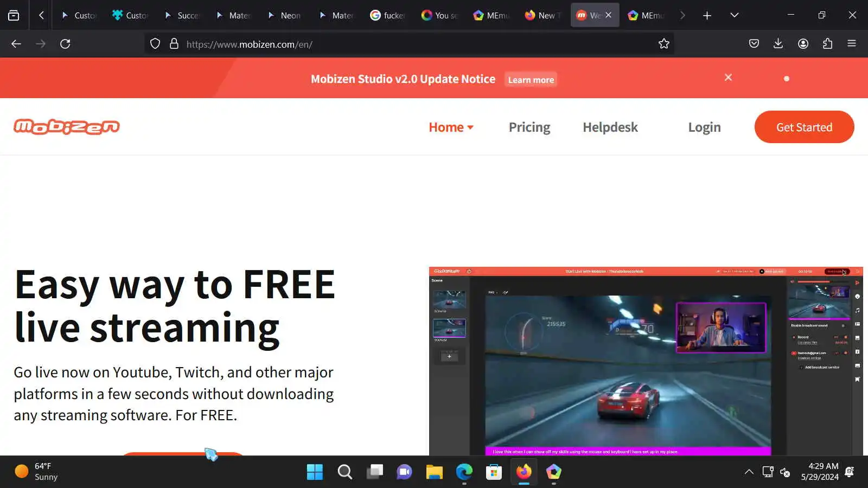
Task: Show hidden system tray icons
Action: click(x=749, y=472)
